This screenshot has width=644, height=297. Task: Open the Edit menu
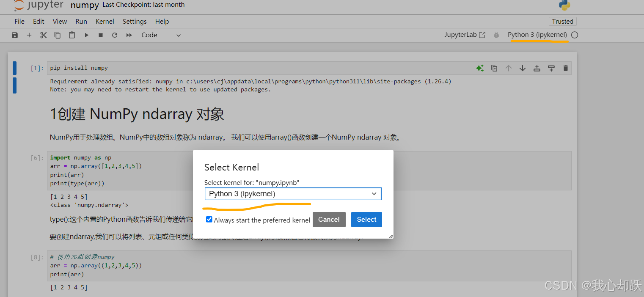click(x=39, y=22)
